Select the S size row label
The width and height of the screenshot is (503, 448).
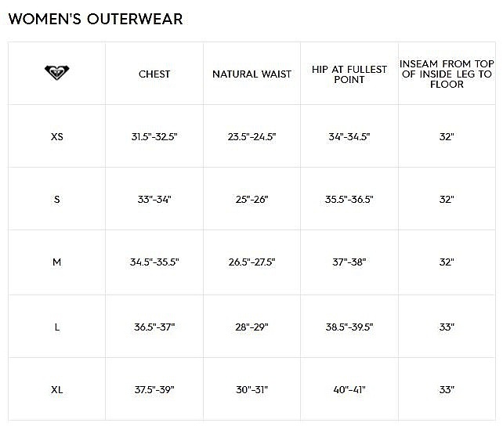coord(56,200)
